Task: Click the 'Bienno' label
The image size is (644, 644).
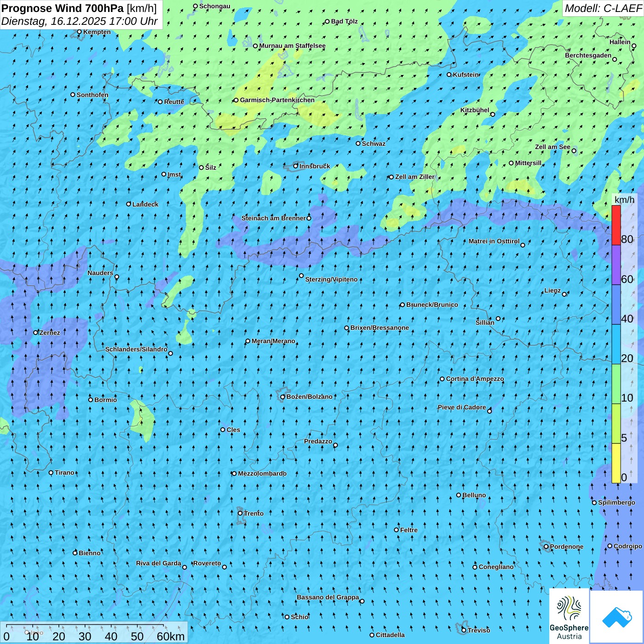Action: [x=90, y=553]
